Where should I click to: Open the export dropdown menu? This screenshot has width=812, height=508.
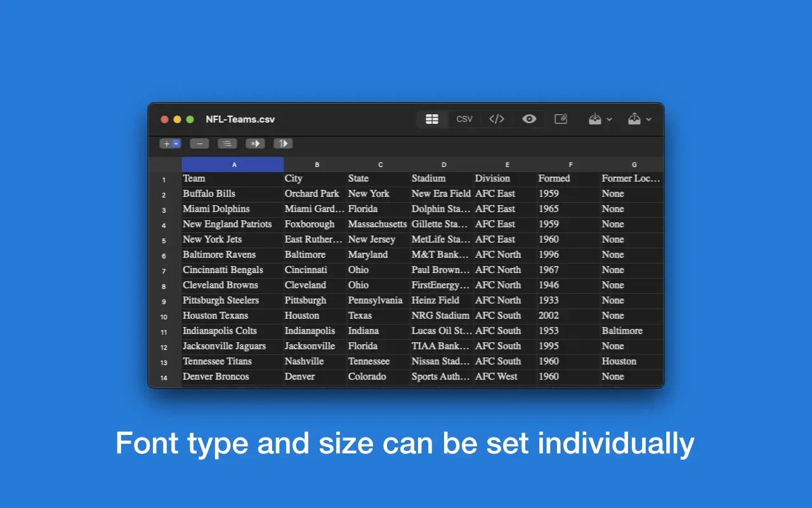(x=639, y=119)
